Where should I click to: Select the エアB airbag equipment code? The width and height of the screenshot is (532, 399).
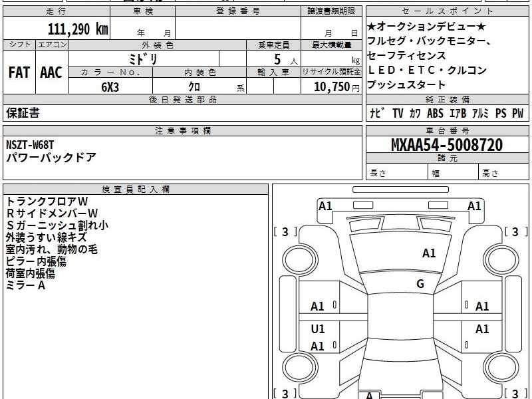pyautogui.click(x=458, y=113)
